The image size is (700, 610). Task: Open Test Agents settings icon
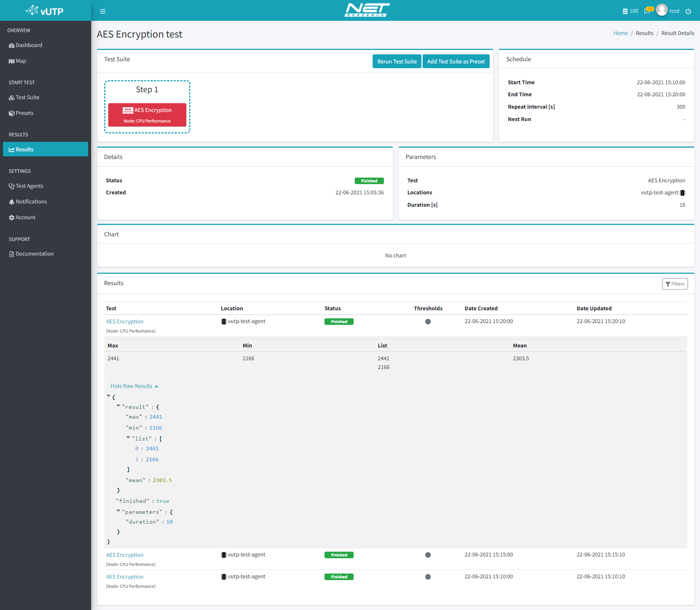pos(12,186)
